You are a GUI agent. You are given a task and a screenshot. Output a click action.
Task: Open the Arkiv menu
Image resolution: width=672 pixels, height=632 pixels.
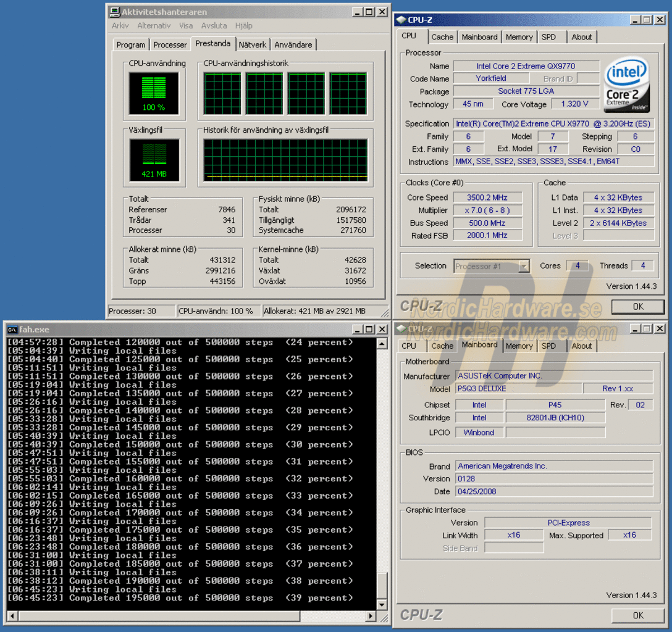[x=120, y=26]
